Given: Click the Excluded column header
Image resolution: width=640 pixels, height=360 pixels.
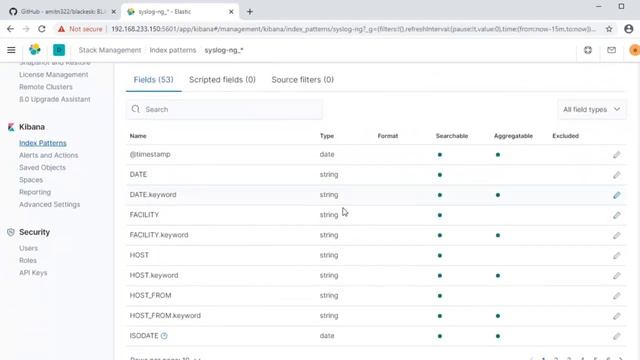Looking at the screenshot, I should (565, 136).
